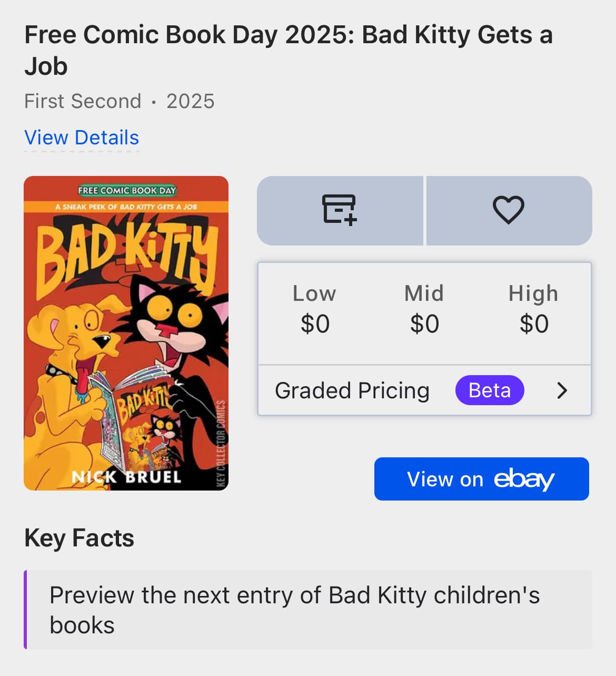This screenshot has width=616, height=676.
Task: Add comic to collection box icon
Action: pyautogui.click(x=340, y=210)
